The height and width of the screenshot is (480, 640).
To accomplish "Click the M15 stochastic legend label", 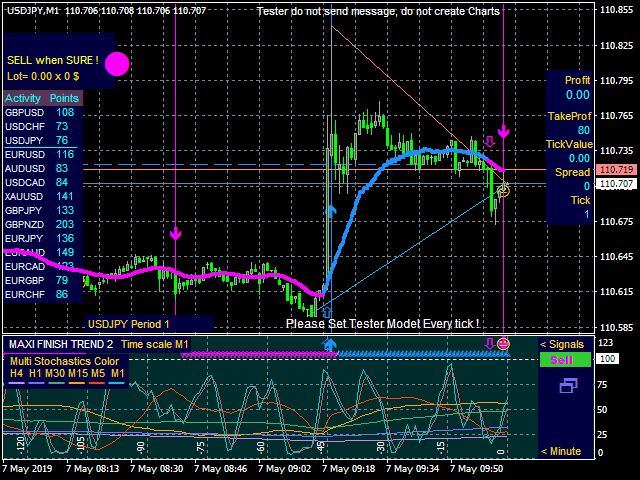I will pos(76,373).
